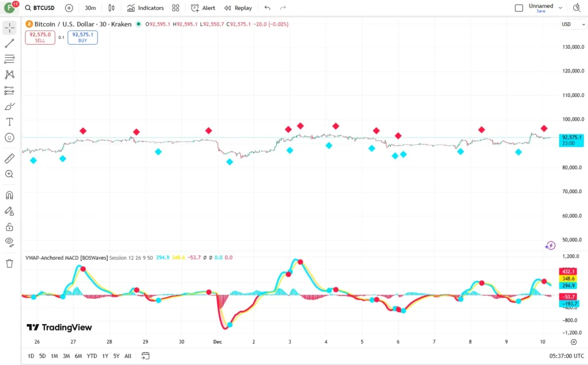This screenshot has height=365, width=588.
Task: Select the trend line drawing tool
Action: pyautogui.click(x=10, y=43)
